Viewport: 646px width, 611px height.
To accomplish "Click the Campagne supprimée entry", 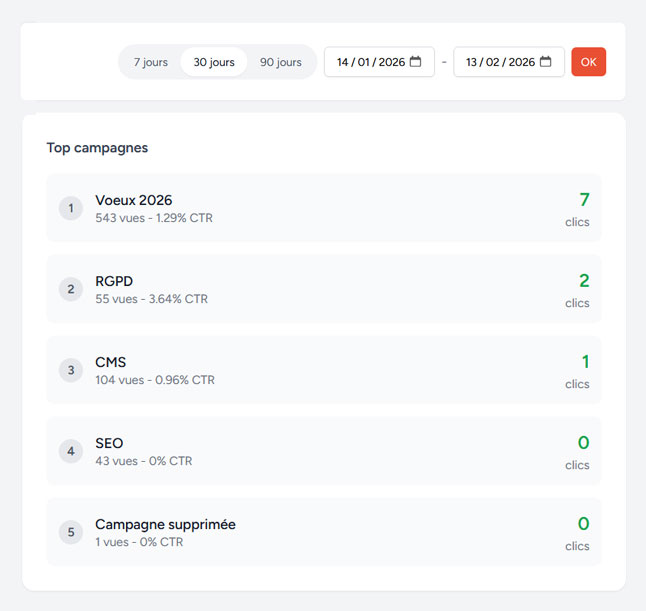I will click(165, 524).
